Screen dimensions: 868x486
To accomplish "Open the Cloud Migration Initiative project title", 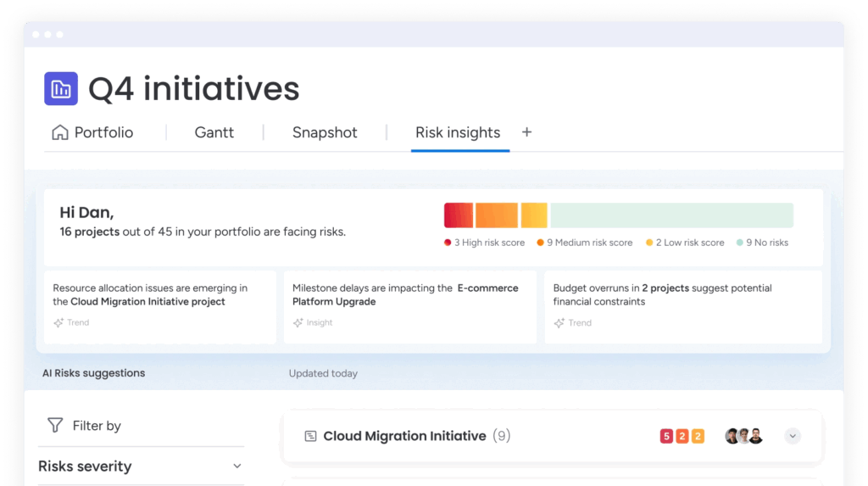I will click(x=404, y=436).
